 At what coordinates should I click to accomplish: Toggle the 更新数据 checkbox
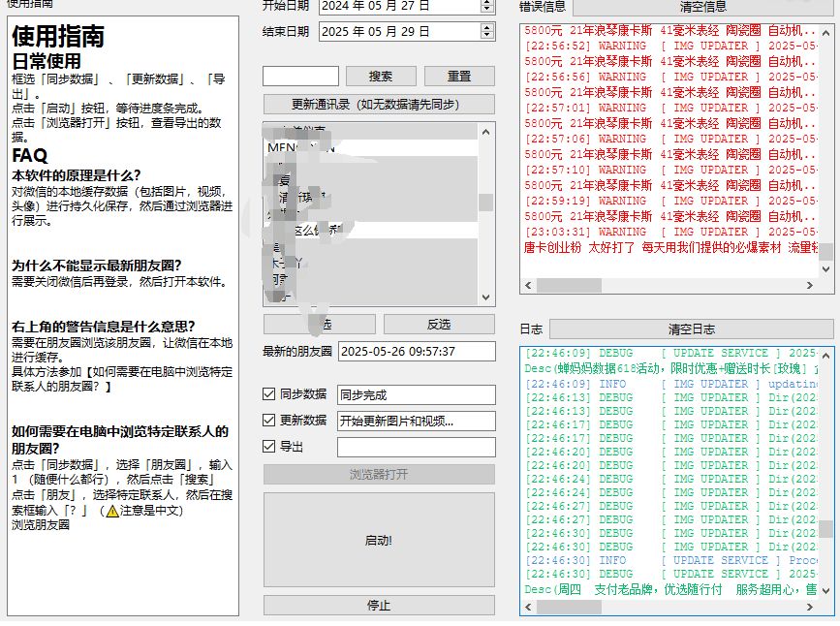pos(269,420)
